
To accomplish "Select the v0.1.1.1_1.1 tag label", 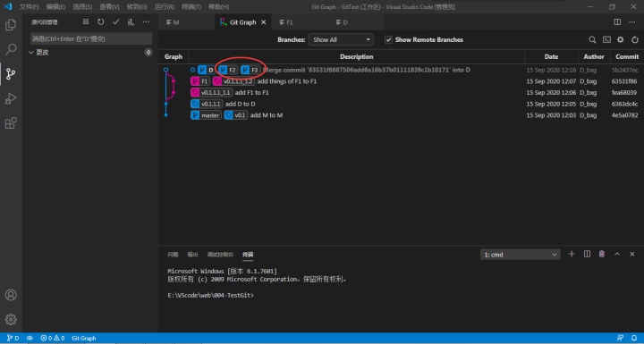I will 212,93.
